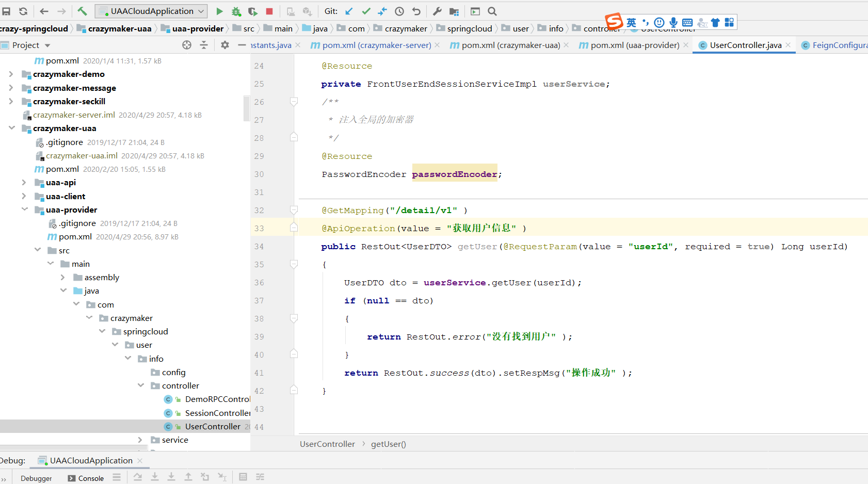Select SessionController in the project tree
Viewport: 868px width, 484px height.
(218, 413)
